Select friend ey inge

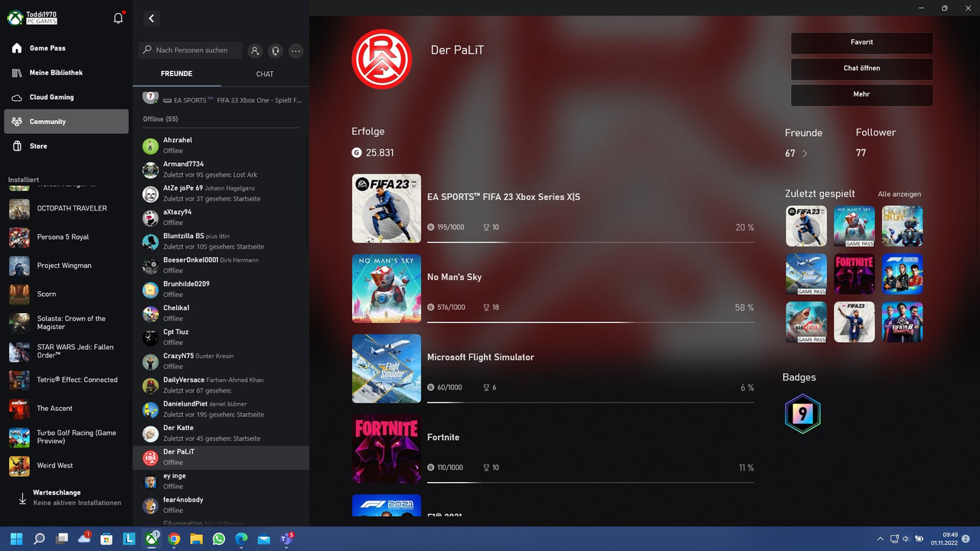(x=220, y=481)
